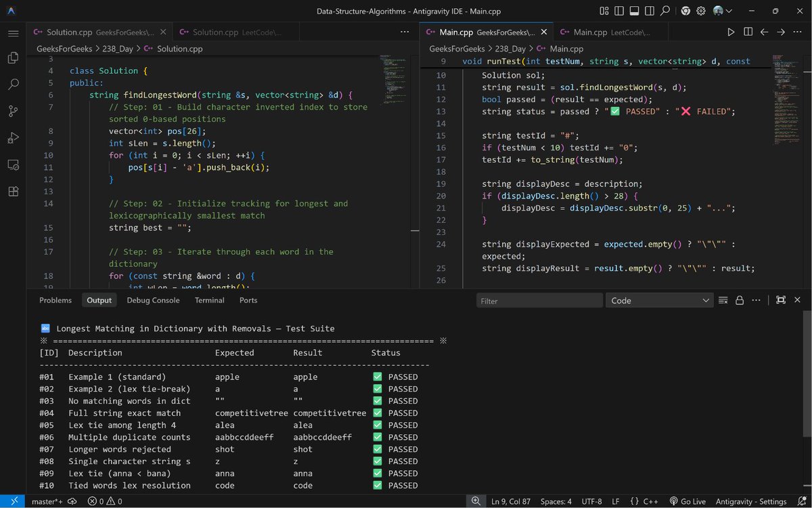
Task: Click GeeksForGeeks breadcrumb in left editor
Action: click(x=65, y=49)
